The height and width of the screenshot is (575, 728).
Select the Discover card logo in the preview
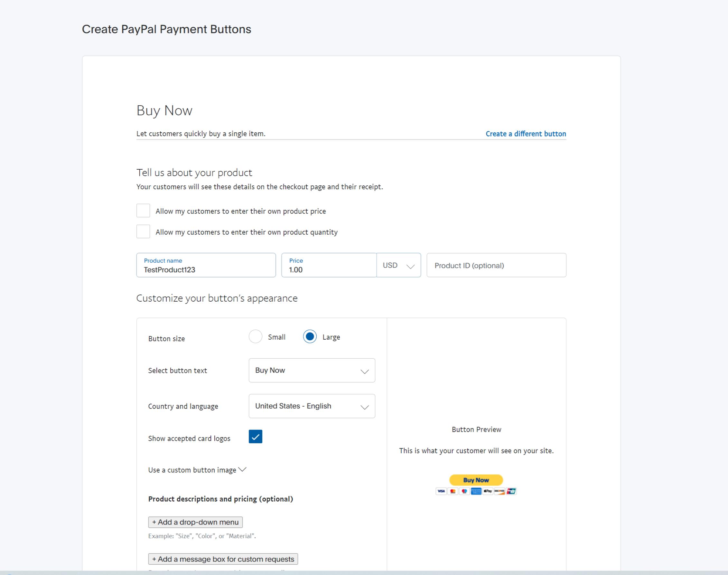click(x=499, y=491)
